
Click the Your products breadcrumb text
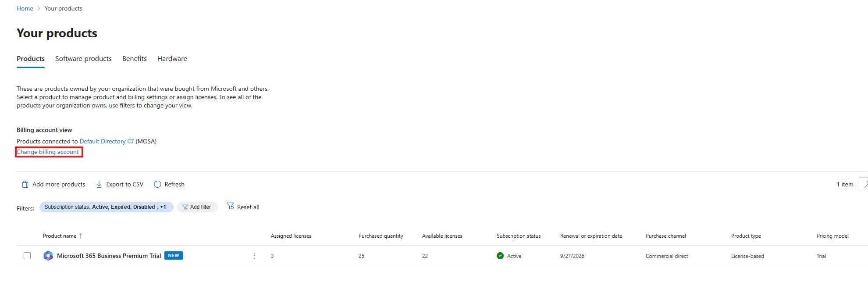click(x=63, y=8)
